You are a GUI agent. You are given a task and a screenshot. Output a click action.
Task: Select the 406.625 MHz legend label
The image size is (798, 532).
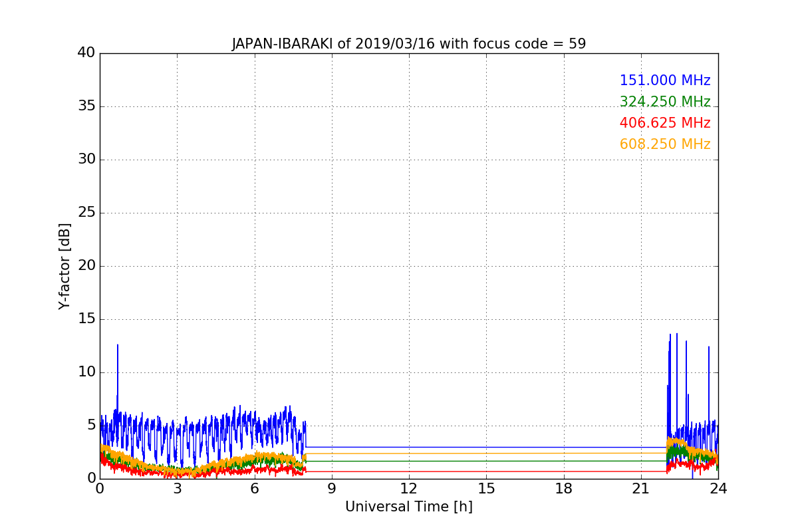(x=665, y=123)
